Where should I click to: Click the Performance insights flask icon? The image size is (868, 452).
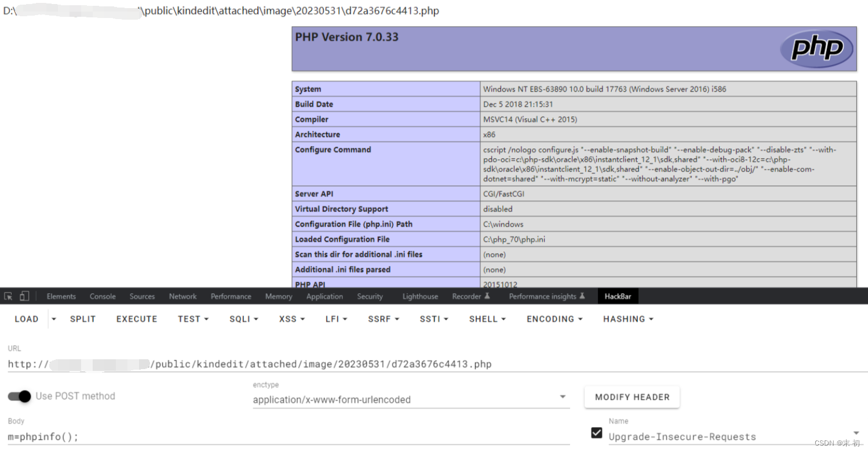pos(582,296)
